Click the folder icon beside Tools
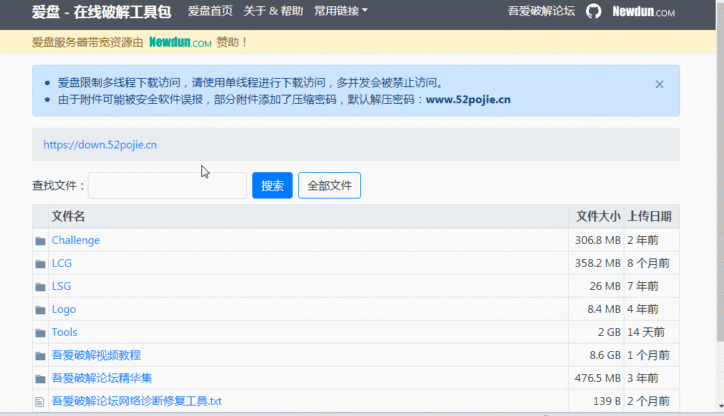The width and height of the screenshot is (724, 416). 40,333
